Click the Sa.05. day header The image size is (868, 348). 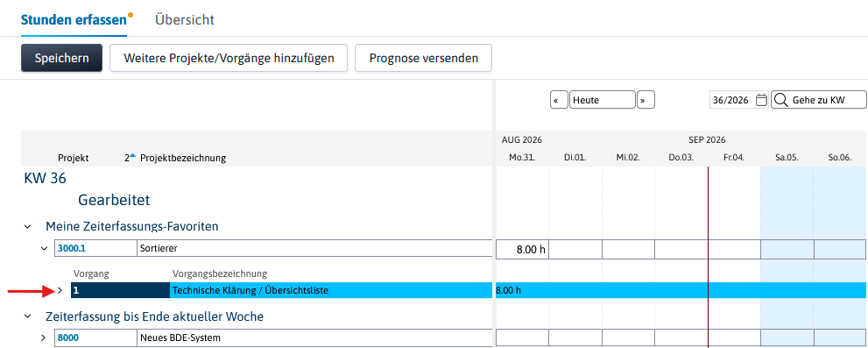[x=787, y=158]
